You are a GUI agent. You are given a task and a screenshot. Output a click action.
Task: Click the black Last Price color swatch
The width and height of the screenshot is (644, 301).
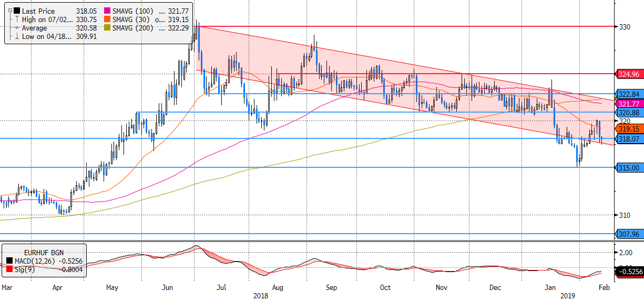(x=17, y=11)
